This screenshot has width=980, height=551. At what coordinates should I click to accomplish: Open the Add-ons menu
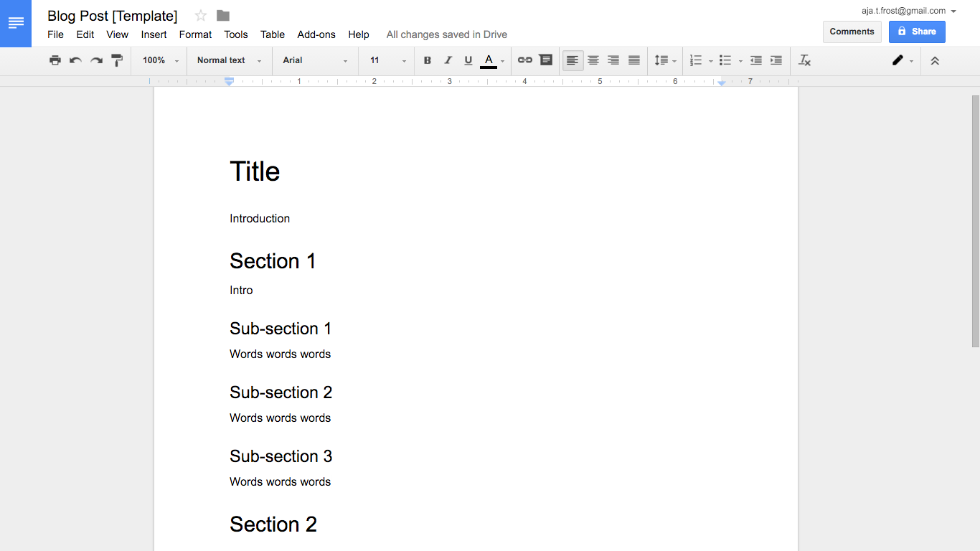(x=316, y=34)
